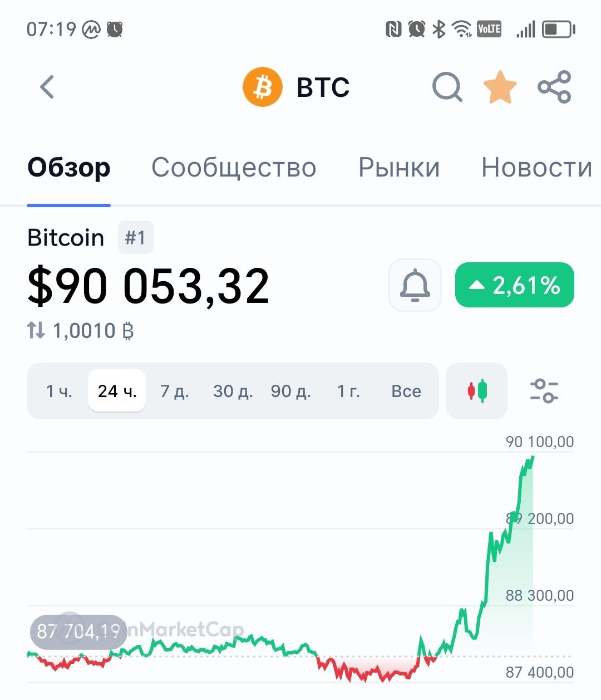Viewport: 601px width, 700px height.
Task: Tap the share icon
Action: tap(554, 87)
